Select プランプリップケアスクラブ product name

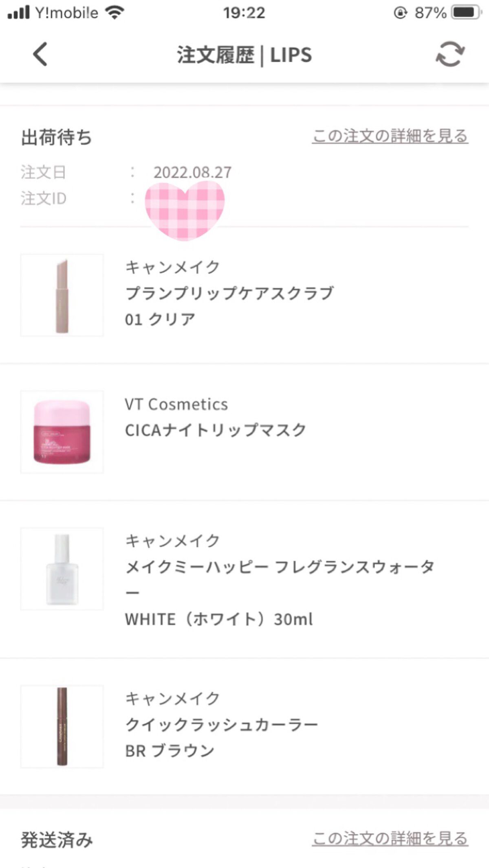point(229,293)
